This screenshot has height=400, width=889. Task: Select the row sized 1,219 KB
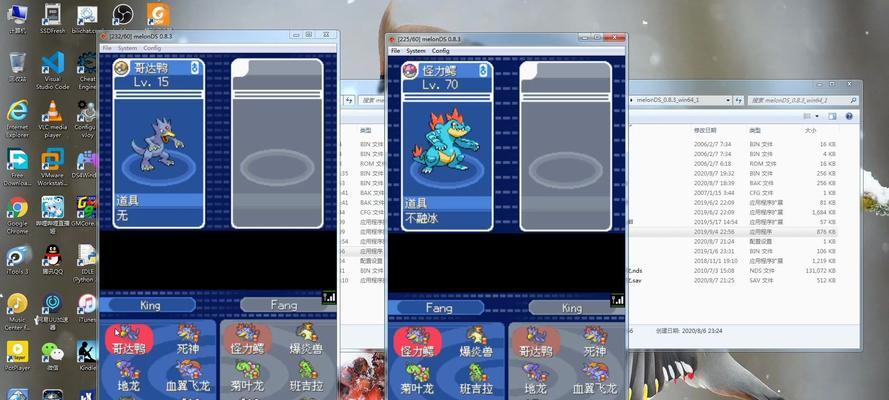click(734, 261)
